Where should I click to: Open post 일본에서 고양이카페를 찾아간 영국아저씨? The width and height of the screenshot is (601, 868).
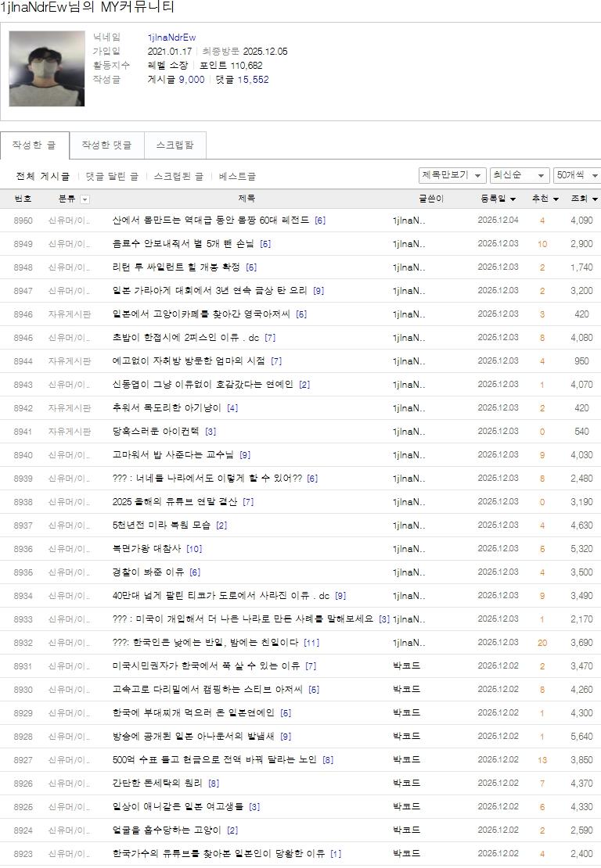(x=200, y=314)
